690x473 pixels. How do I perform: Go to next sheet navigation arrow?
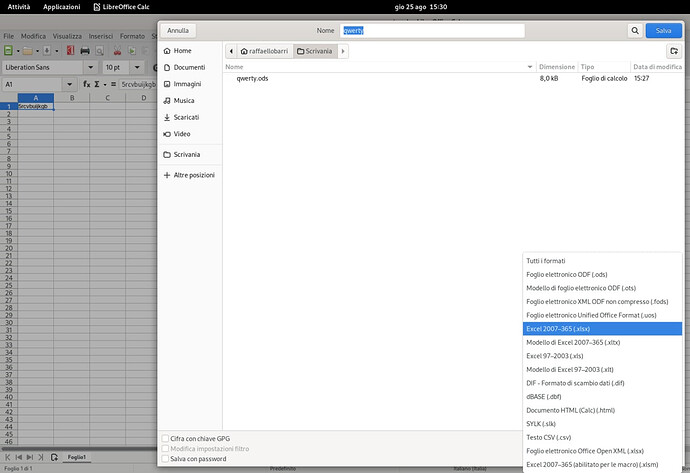click(30, 457)
